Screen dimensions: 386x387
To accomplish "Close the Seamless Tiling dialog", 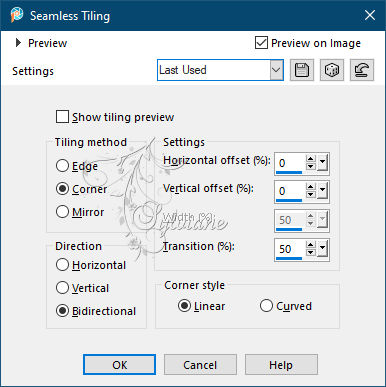I will pyautogui.click(x=370, y=15).
